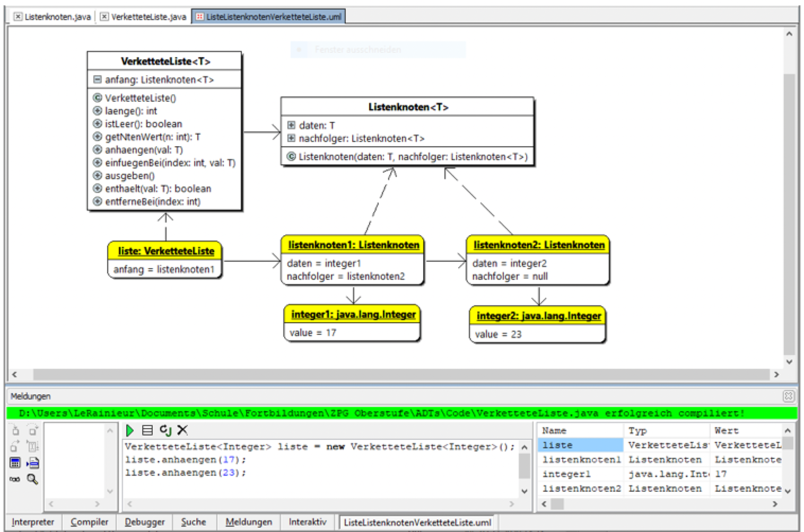Image resolution: width=804 pixels, height=532 pixels.
Task: Collapse the anfang field in VerketteteListe
Action: (x=97, y=79)
